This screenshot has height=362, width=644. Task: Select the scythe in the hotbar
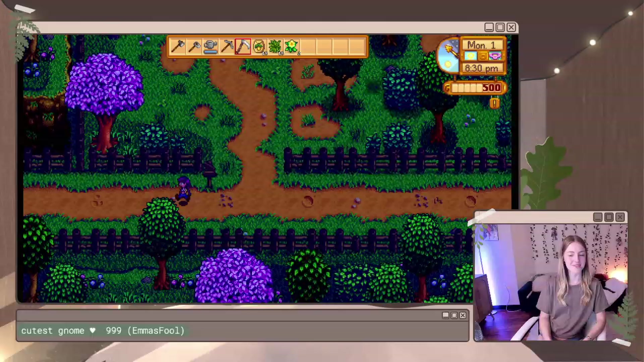(243, 46)
